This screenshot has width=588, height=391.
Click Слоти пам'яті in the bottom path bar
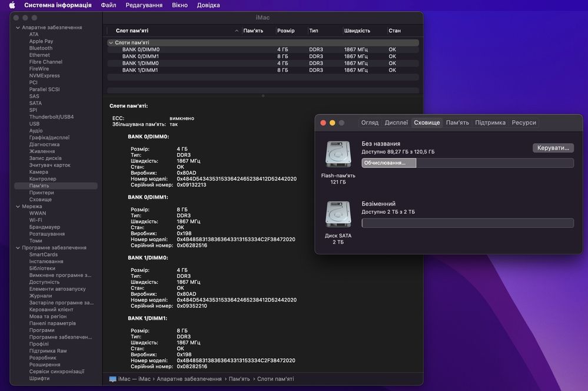click(275, 379)
